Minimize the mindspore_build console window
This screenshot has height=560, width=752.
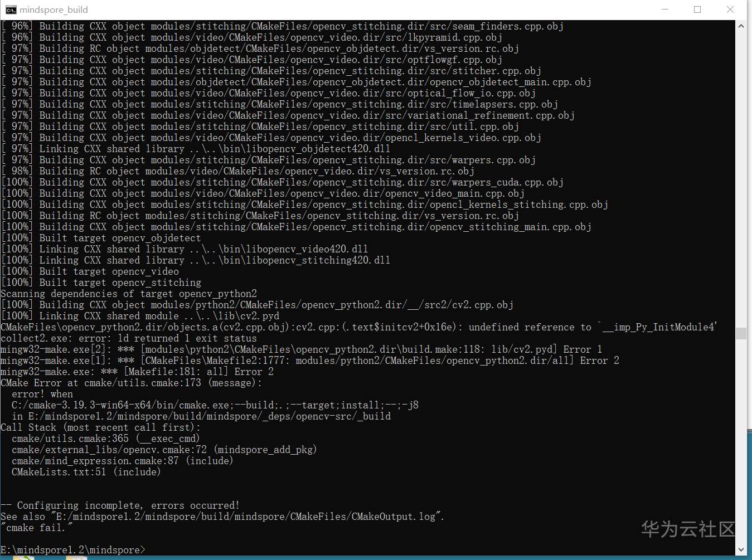click(x=665, y=9)
